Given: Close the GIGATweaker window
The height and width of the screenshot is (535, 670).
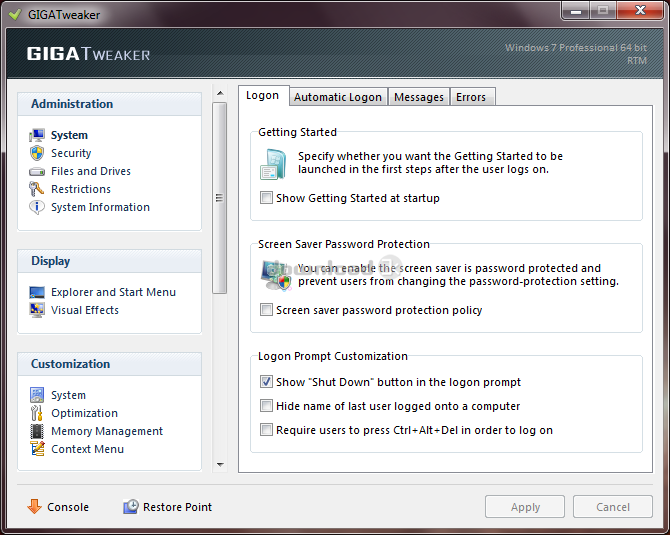Looking at the screenshot, I should click(640, 10).
